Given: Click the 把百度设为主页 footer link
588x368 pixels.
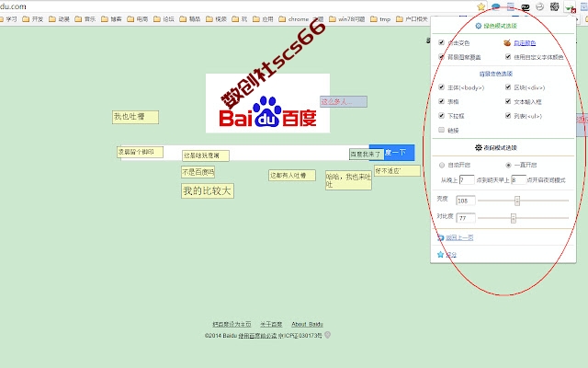Looking at the screenshot, I should click(x=232, y=324).
